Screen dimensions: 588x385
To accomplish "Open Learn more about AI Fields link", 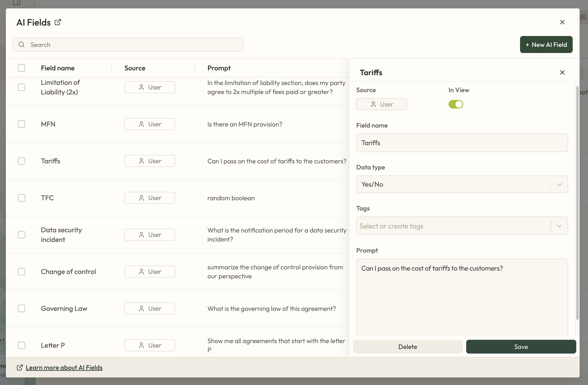I will pyautogui.click(x=64, y=367).
